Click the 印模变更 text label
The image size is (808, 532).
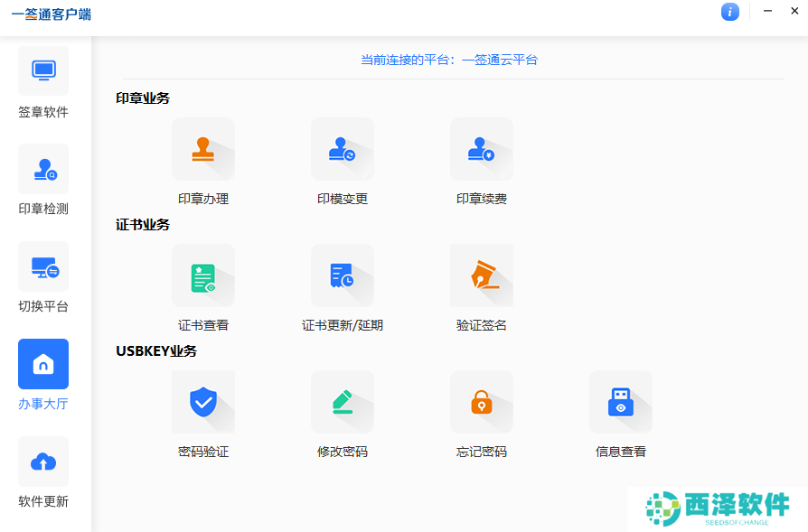point(343,199)
